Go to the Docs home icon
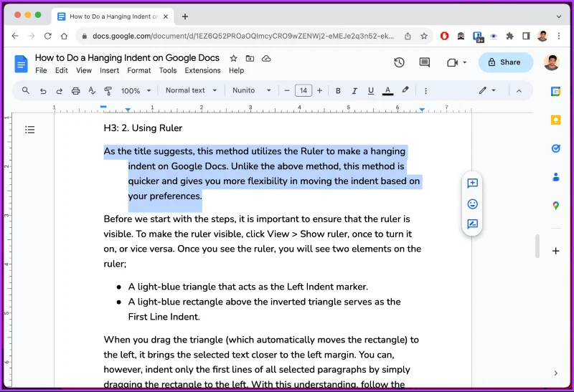 pyautogui.click(x=21, y=64)
